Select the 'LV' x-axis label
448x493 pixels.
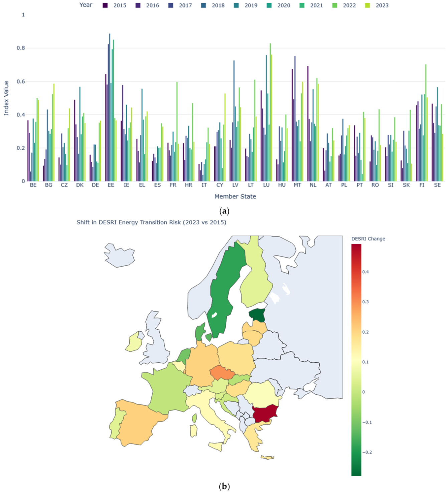[x=235, y=185]
